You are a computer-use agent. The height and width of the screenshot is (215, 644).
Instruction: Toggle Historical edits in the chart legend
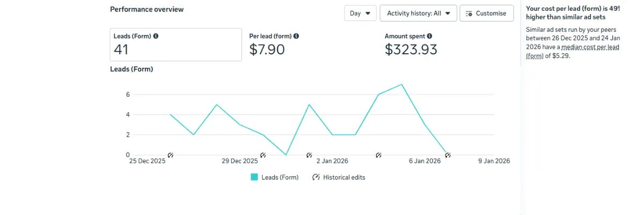(339, 177)
